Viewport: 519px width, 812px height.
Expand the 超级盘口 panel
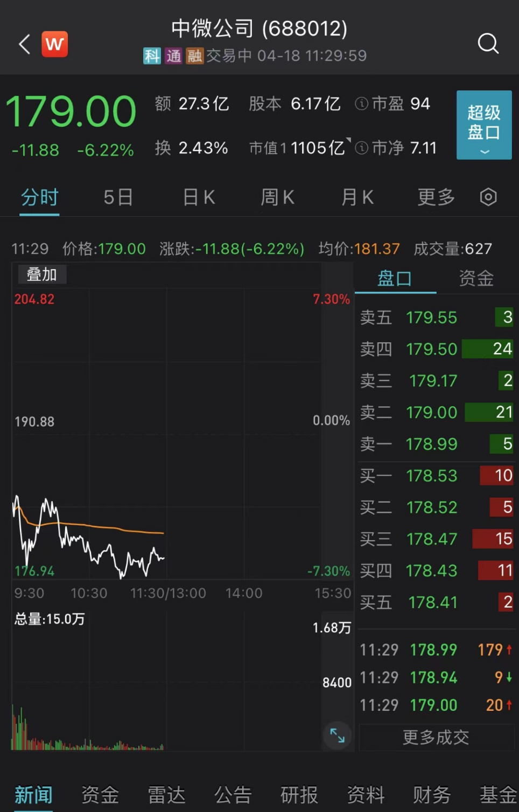point(483,125)
